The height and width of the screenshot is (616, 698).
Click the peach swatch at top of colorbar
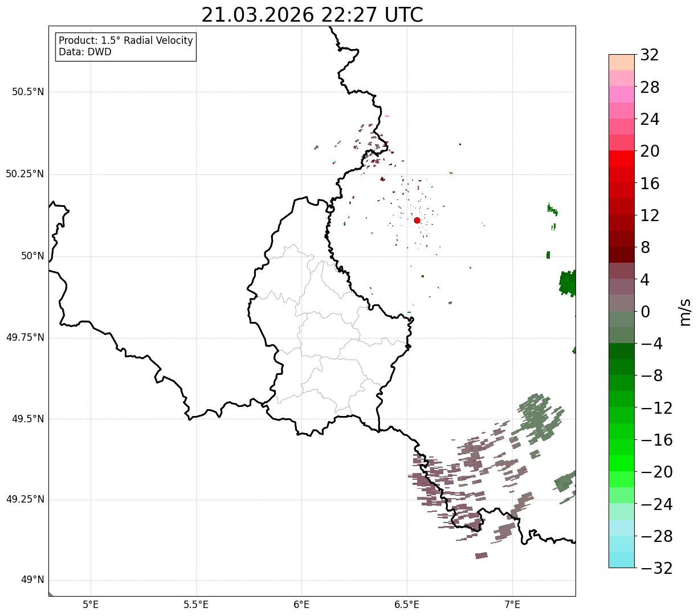point(622,62)
